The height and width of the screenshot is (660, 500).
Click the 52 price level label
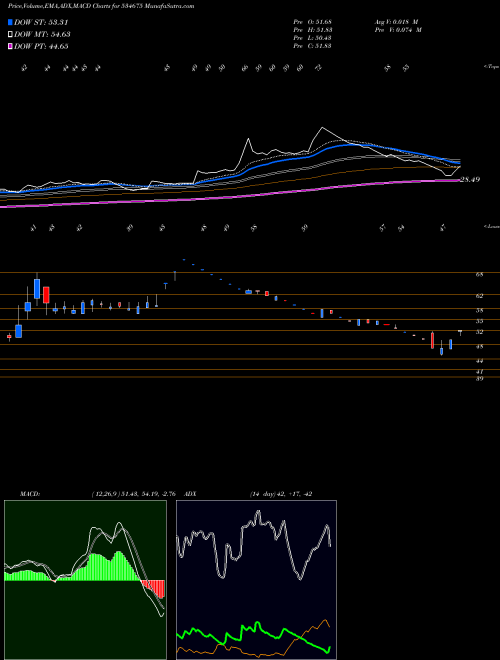click(479, 332)
